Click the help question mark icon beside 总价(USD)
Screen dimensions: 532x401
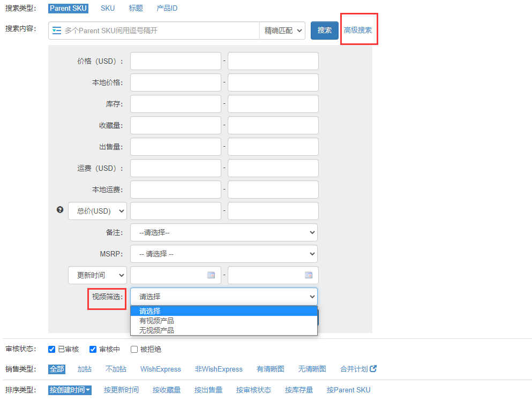click(60, 210)
